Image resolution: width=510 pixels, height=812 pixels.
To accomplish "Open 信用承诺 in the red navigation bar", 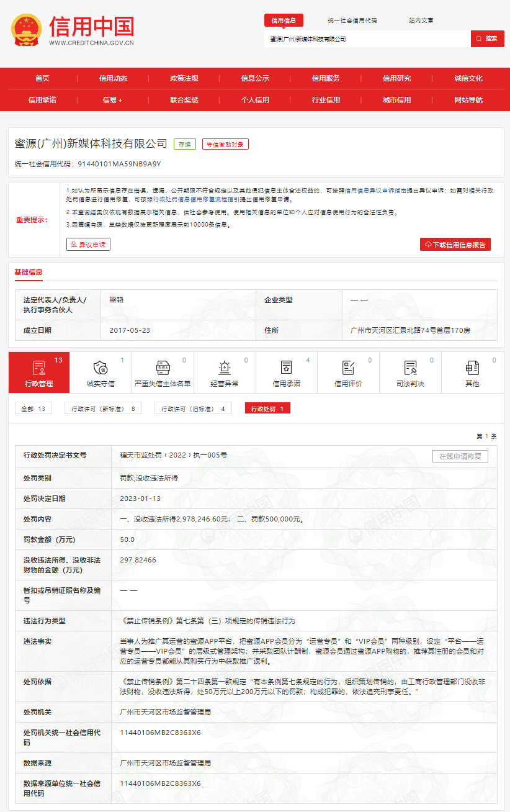I will point(42,99).
